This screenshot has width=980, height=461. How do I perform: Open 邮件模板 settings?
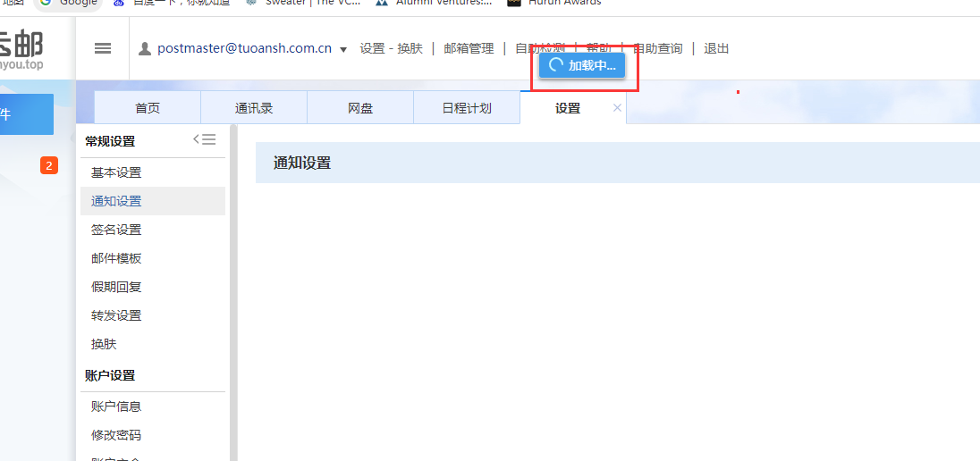point(116,258)
